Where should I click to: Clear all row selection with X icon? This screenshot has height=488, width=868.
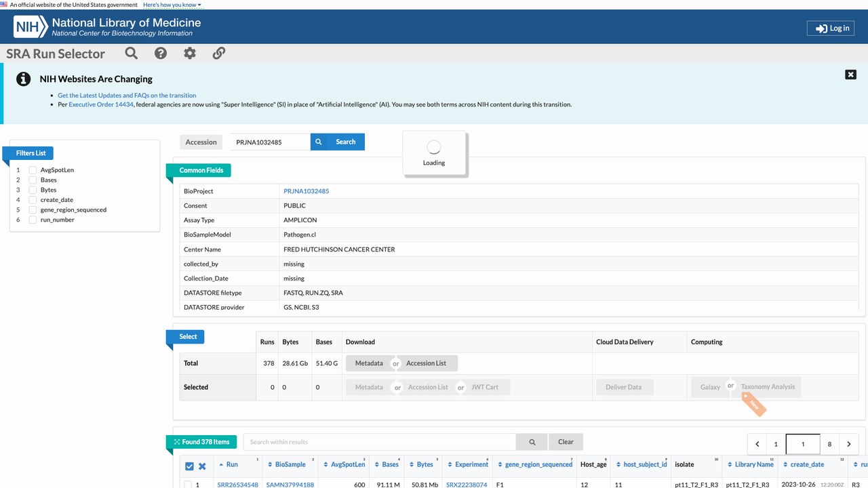[x=202, y=466]
